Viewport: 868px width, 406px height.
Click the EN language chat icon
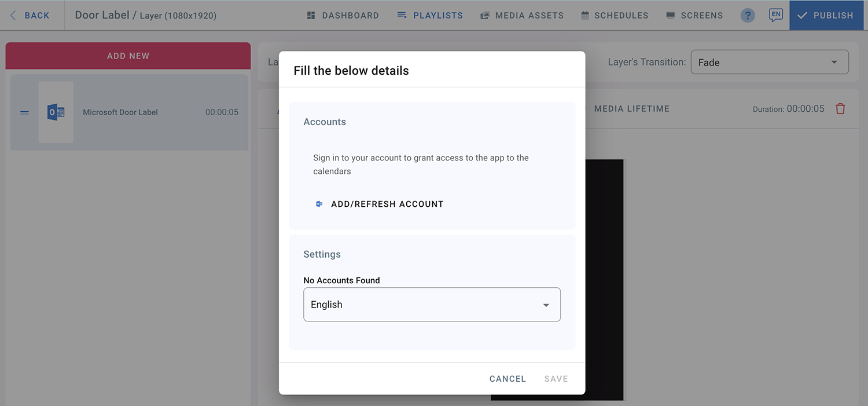pos(775,15)
